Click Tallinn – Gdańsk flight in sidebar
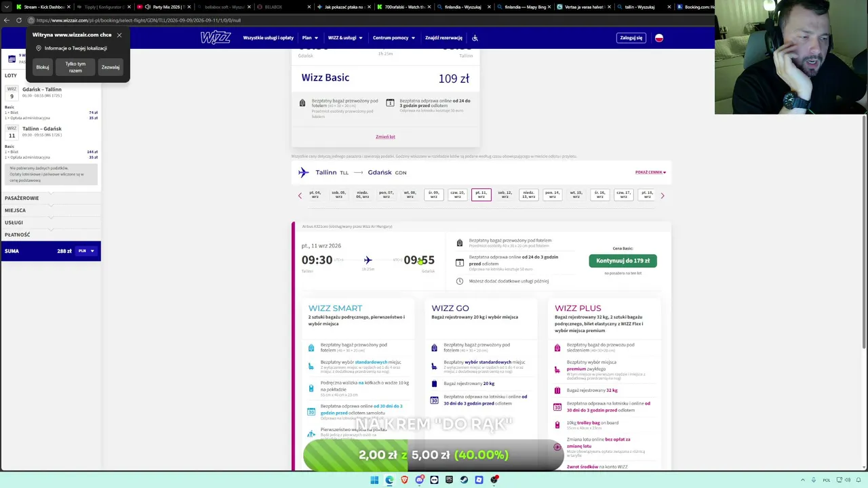Image resolution: width=868 pixels, height=488 pixels. point(42,129)
